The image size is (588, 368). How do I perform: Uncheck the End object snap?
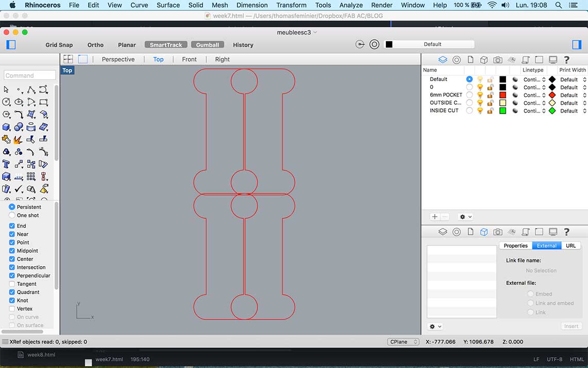12,226
